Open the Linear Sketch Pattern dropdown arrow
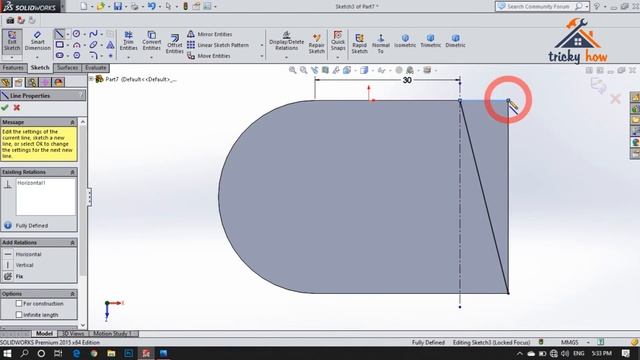The width and height of the screenshot is (640, 360). click(262, 45)
